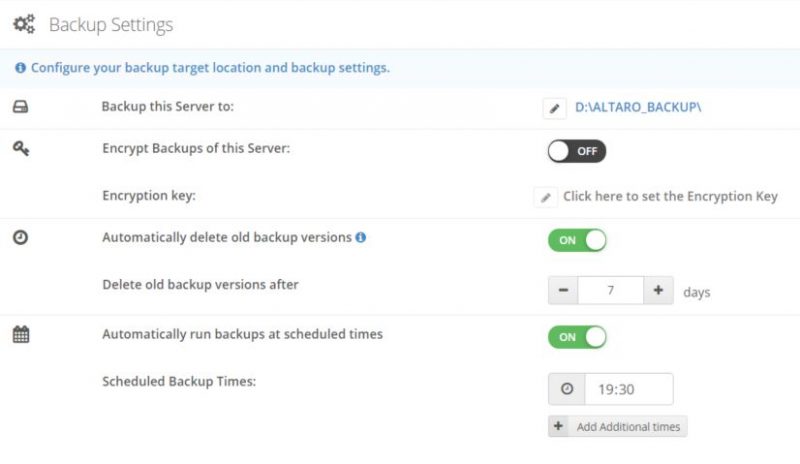Turn off automatic scheduled backups toggle
The width and height of the screenshot is (800, 464).
(x=577, y=337)
